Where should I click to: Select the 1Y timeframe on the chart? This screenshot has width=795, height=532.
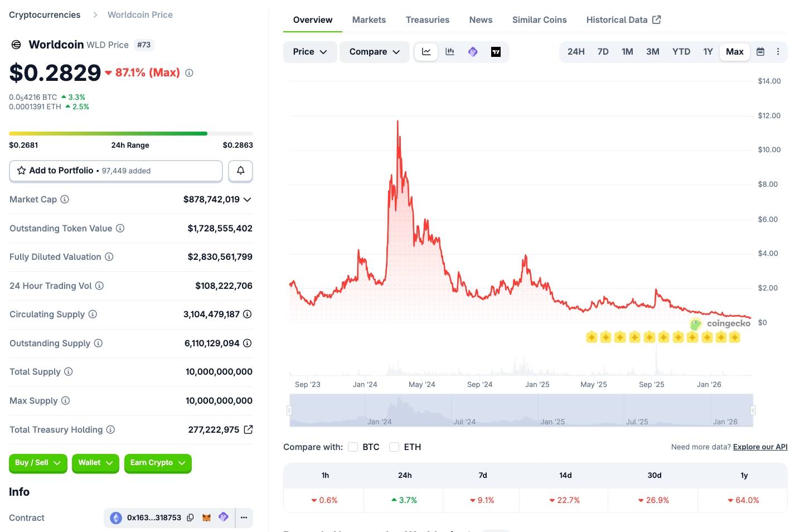(708, 51)
